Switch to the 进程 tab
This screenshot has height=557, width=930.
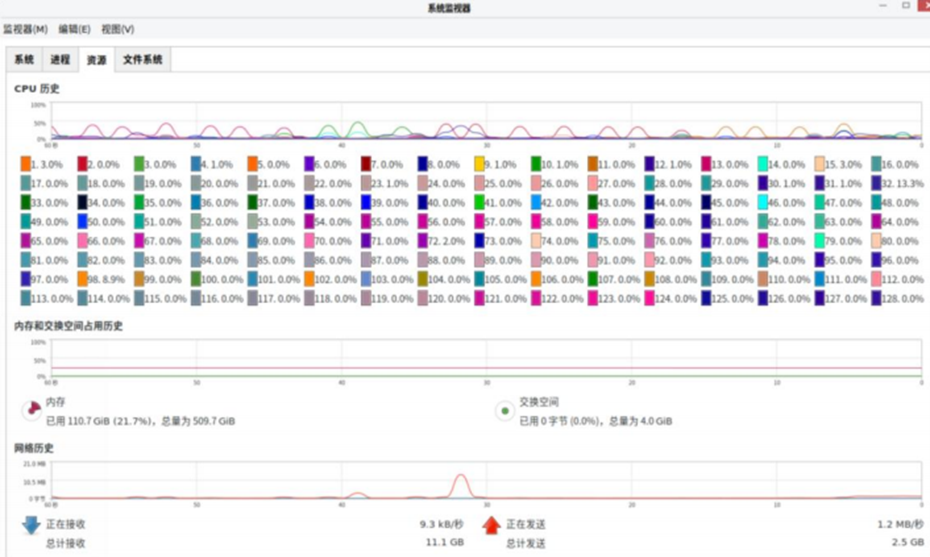click(60, 59)
